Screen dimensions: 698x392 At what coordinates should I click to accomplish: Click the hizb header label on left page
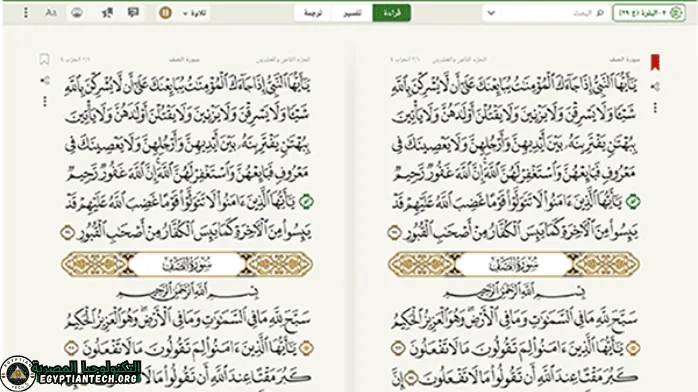tap(75, 59)
